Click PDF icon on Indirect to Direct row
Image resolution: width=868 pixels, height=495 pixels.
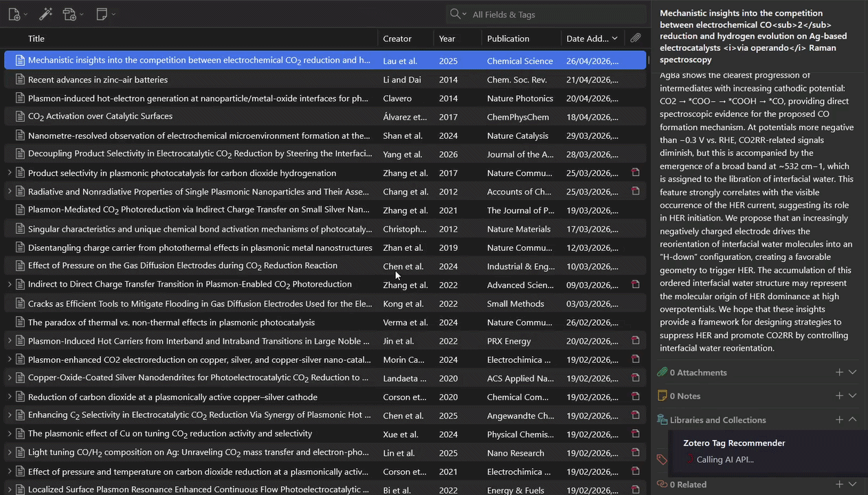click(x=636, y=285)
